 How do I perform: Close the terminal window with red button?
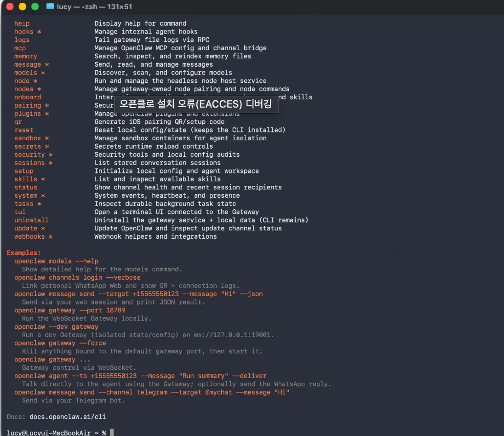(10, 7)
